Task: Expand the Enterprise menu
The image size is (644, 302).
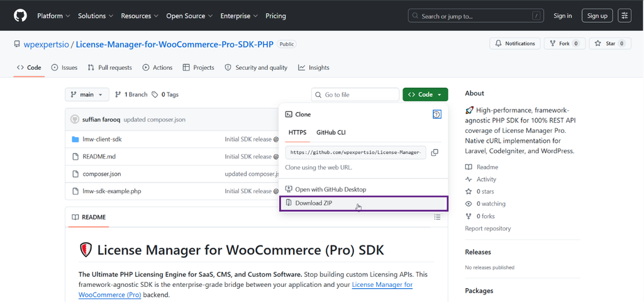Action: pos(239,16)
